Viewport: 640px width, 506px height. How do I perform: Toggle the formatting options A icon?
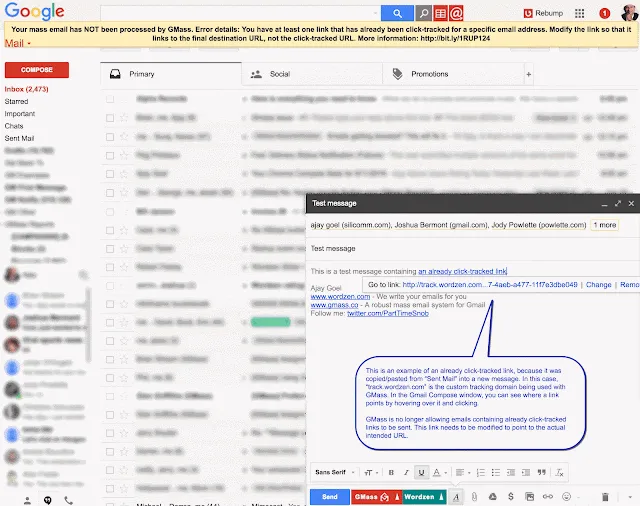click(456, 497)
